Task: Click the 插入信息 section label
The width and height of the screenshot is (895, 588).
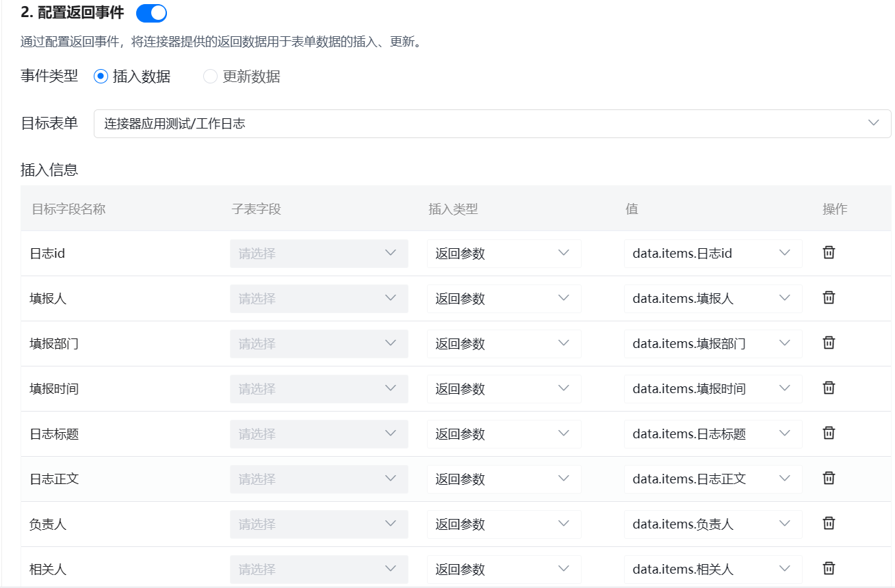Action: coord(49,169)
